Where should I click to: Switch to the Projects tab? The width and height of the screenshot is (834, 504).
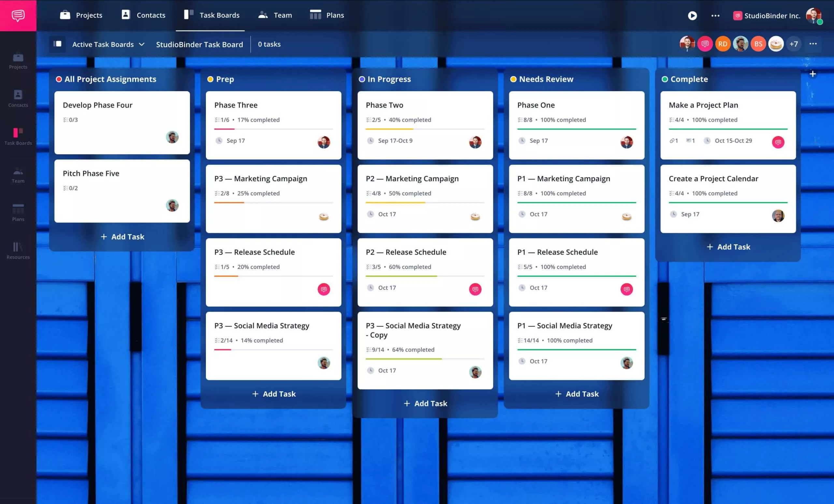click(x=81, y=15)
